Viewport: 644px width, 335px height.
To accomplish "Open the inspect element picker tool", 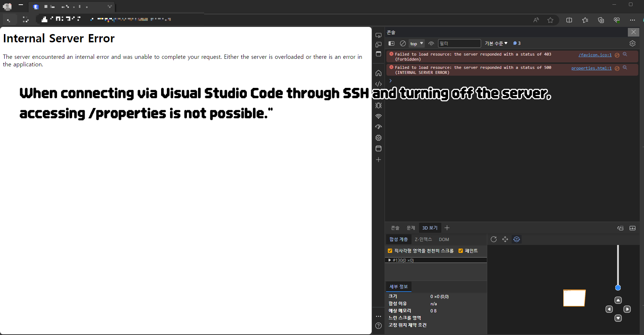I will click(x=378, y=35).
